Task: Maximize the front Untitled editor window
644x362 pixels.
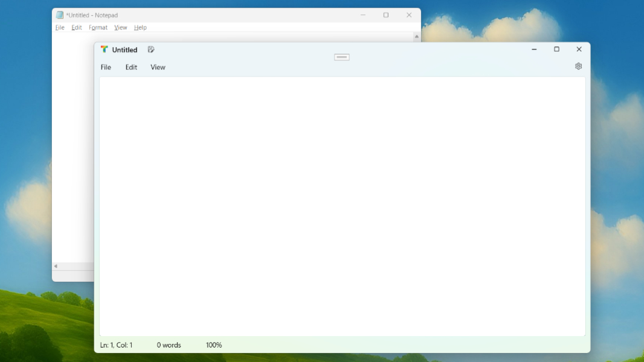Action: (x=556, y=49)
